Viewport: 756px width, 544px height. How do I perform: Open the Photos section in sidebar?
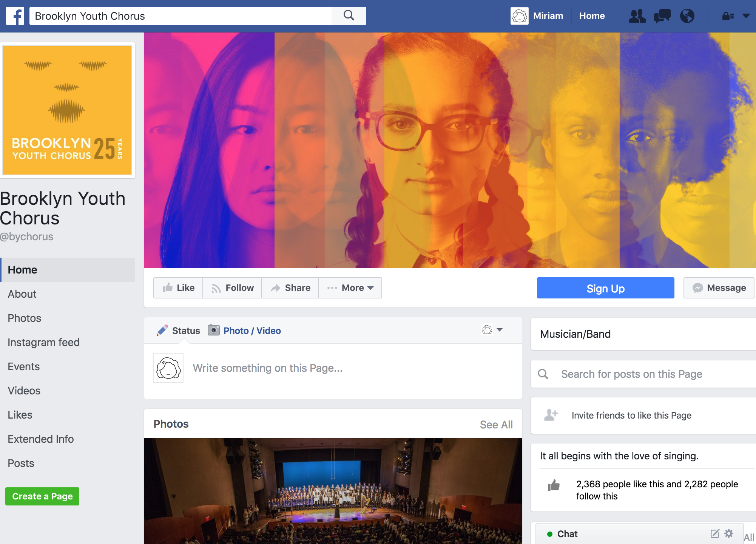[24, 318]
